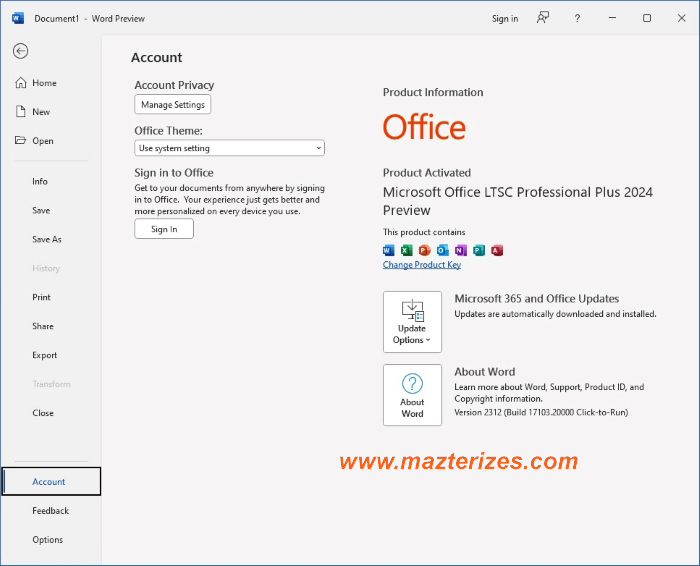The height and width of the screenshot is (566, 700).
Task: Click the Publisher app icon under product contains
Action: pos(479,250)
